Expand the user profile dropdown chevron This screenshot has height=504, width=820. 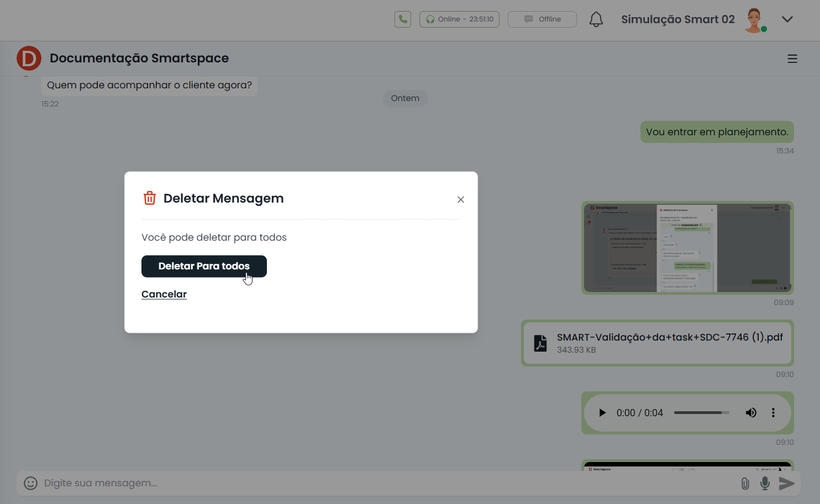[787, 19]
